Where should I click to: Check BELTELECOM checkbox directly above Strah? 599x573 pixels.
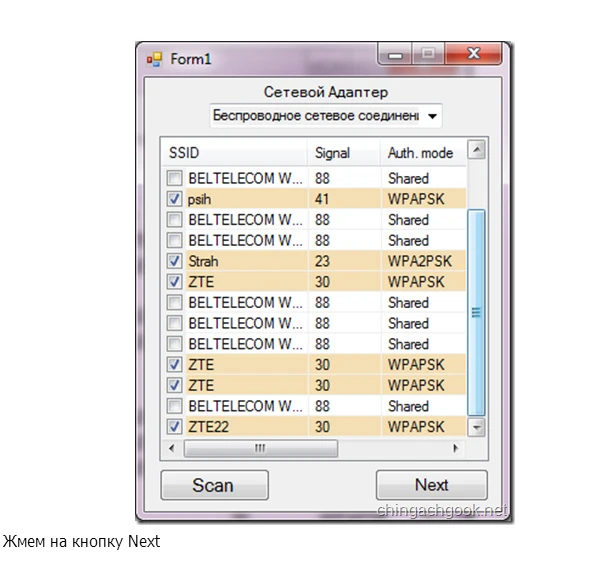pos(175,240)
